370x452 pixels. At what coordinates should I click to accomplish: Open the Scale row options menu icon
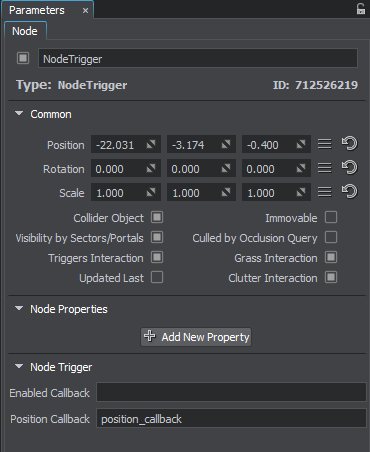pos(324,192)
